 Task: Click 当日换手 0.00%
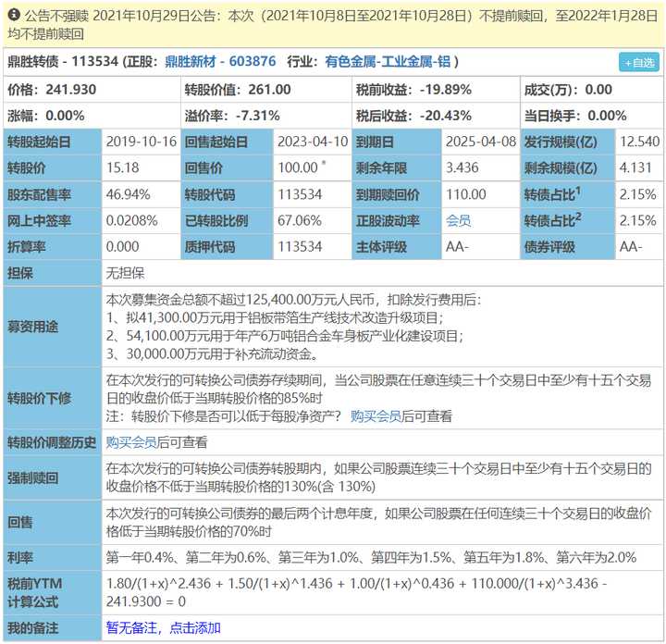575,116
